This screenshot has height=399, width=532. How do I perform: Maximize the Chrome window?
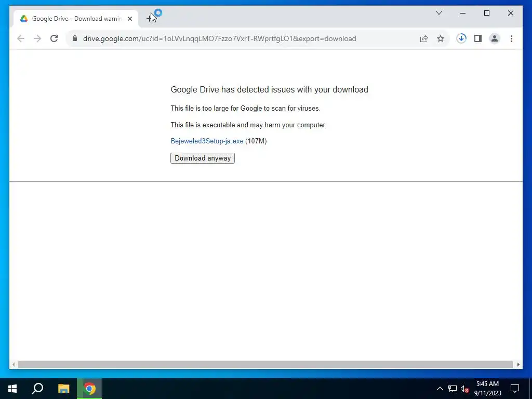[x=486, y=13]
